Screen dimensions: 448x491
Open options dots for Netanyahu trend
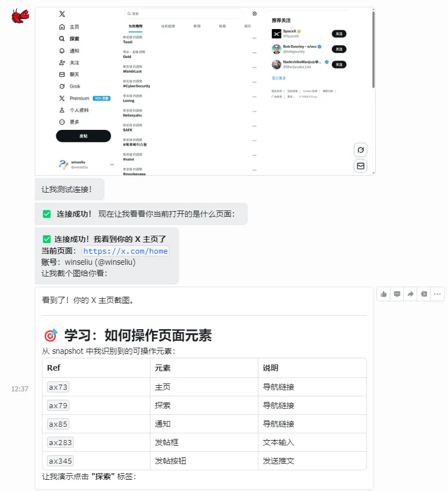point(254,111)
